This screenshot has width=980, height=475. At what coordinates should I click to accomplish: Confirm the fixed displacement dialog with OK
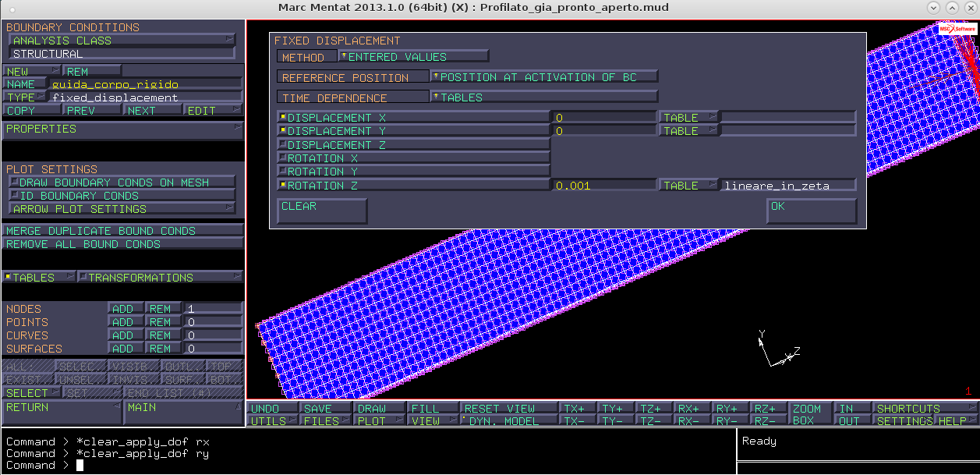[812, 211]
